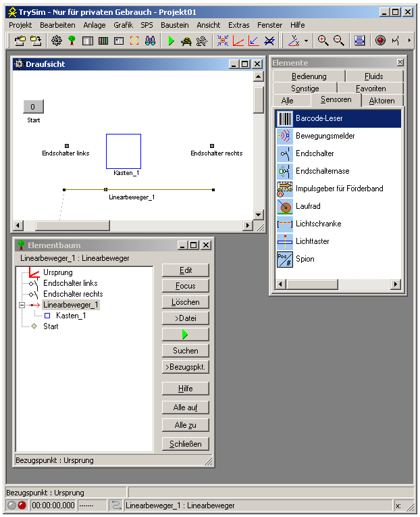The width and height of the screenshot is (420, 517).
Task: Click the green tree element tree icon
Action: 72,41
